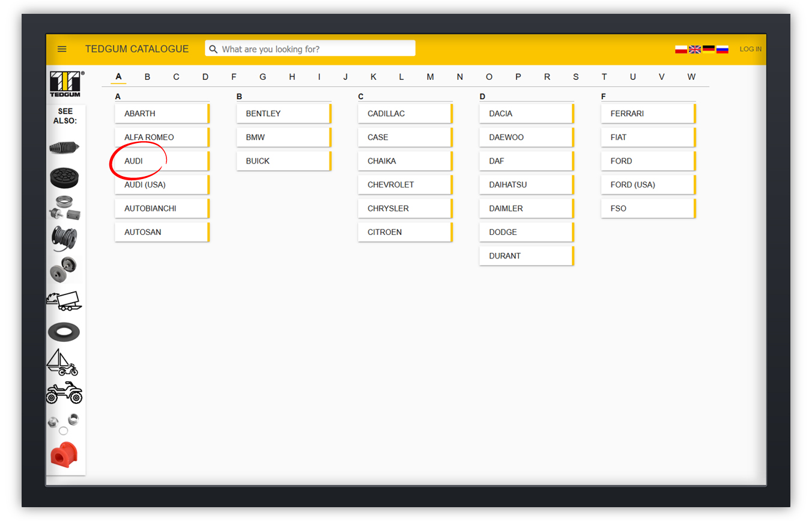Select the FERRARI brand
812x521 pixels.
[x=649, y=114]
